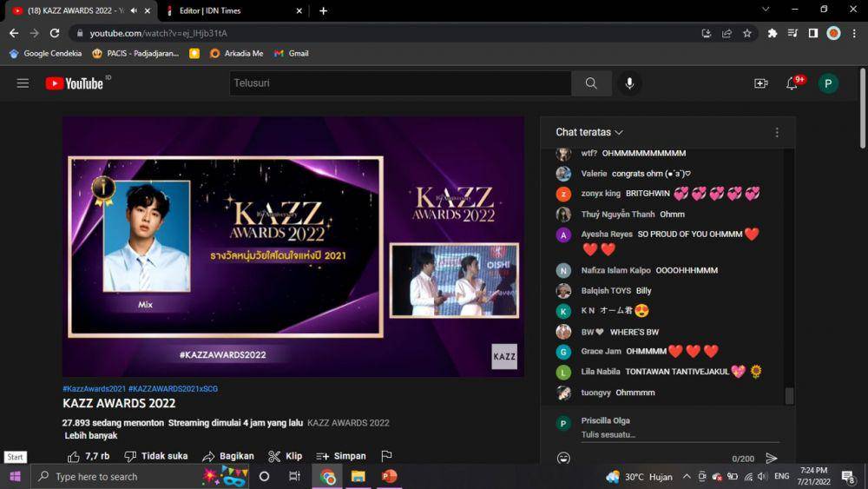Open the Google Cendekia bookmark
Screen dimensions: 868x489
click(45, 53)
